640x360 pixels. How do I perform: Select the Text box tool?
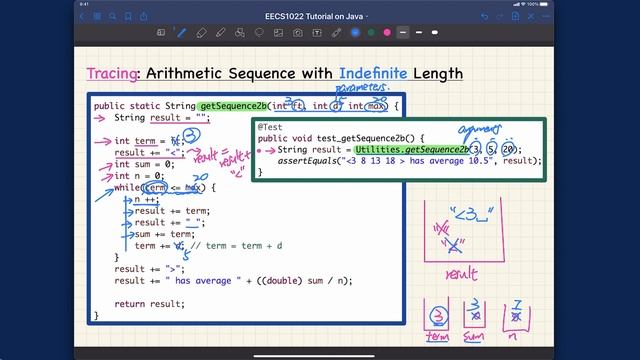pyautogui.click(x=317, y=33)
